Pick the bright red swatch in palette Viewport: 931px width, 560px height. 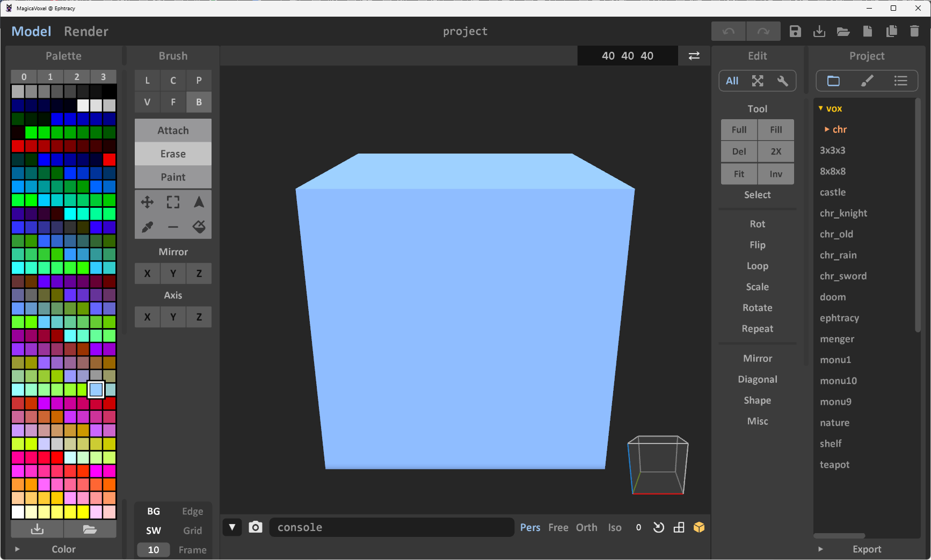[110, 159]
